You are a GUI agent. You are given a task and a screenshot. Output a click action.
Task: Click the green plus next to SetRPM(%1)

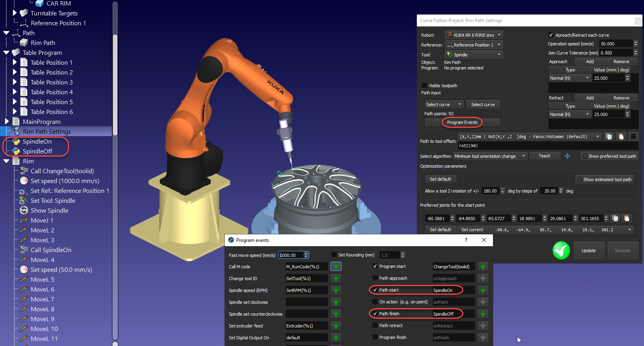coord(336,290)
